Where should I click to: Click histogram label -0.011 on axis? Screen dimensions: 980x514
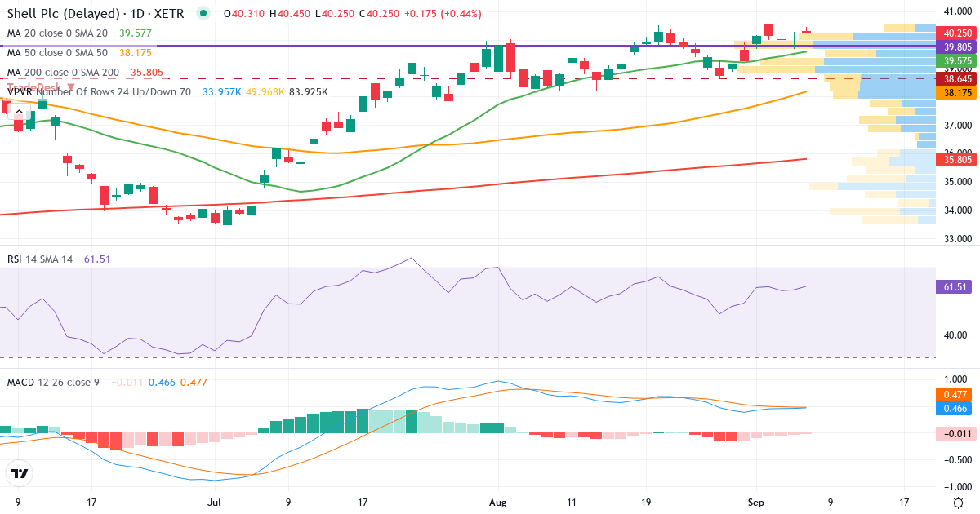pyautogui.click(x=957, y=433)
